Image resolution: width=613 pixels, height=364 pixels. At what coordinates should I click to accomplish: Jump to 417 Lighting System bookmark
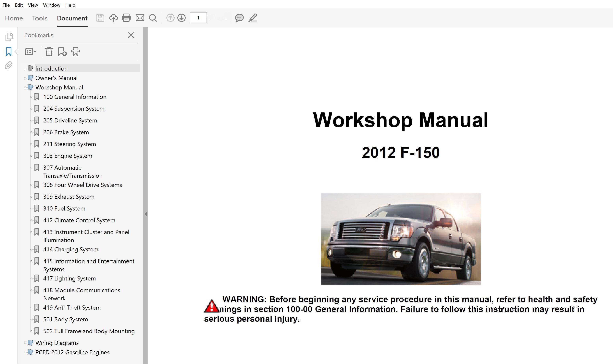pyautogui.click(x=69, y=278)
